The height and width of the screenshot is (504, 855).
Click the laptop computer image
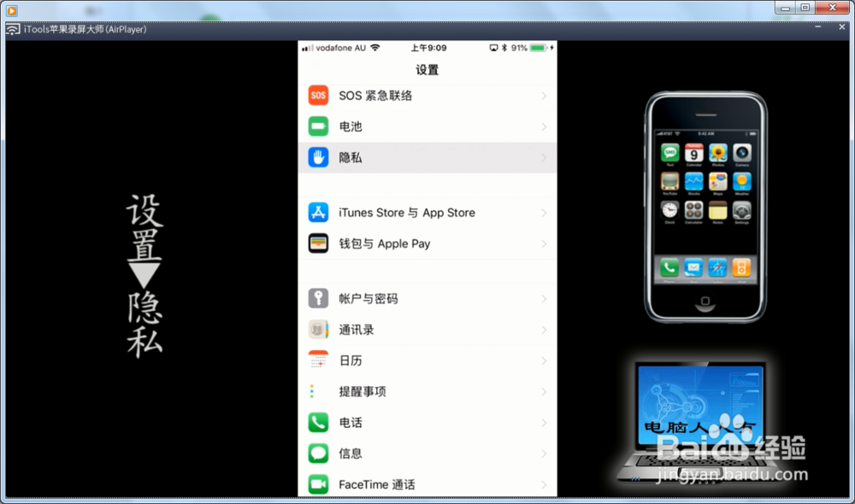701,422
